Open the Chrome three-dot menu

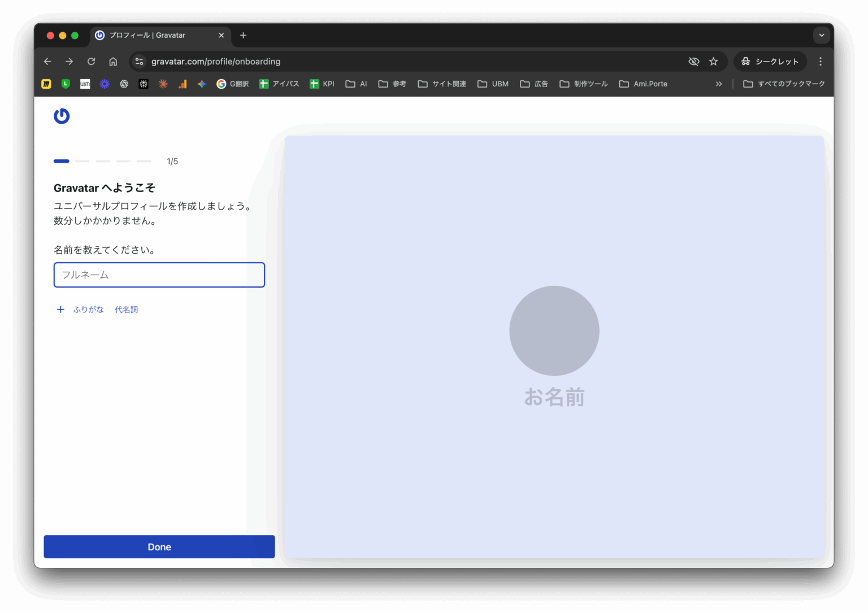coord(821,62)
